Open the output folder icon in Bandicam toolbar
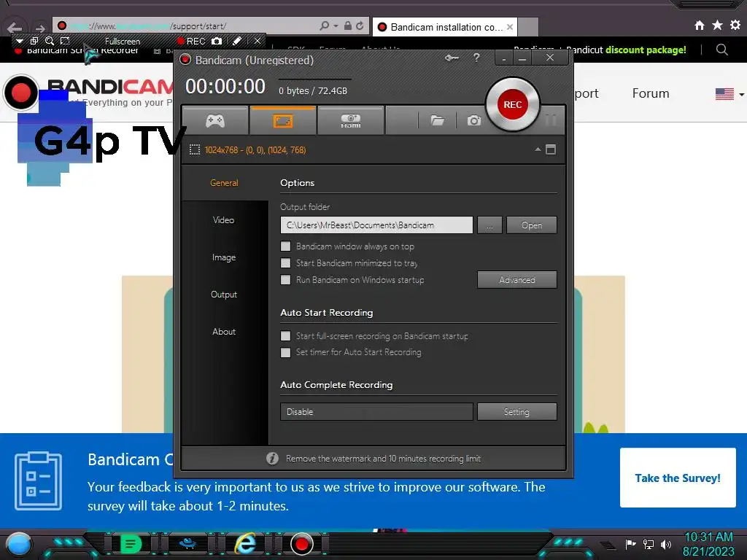This screenshot has width=747, height=560. point(438,120)
